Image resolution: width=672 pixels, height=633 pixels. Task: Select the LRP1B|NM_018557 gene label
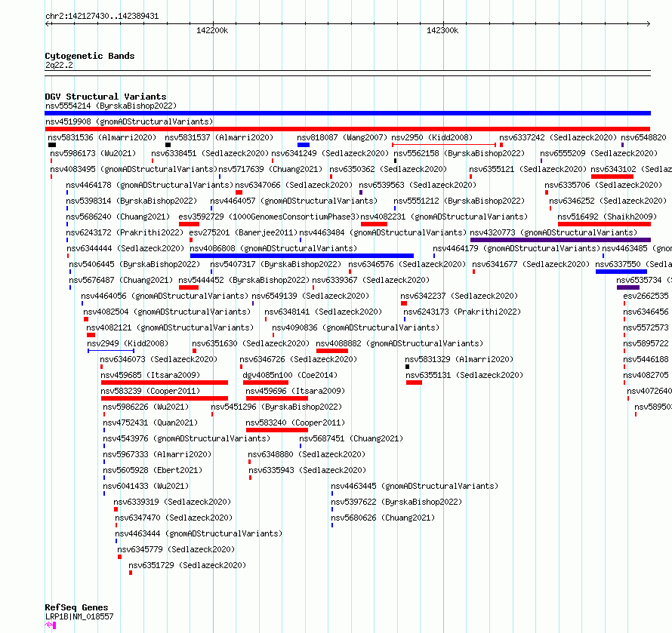tap(79, 616)
